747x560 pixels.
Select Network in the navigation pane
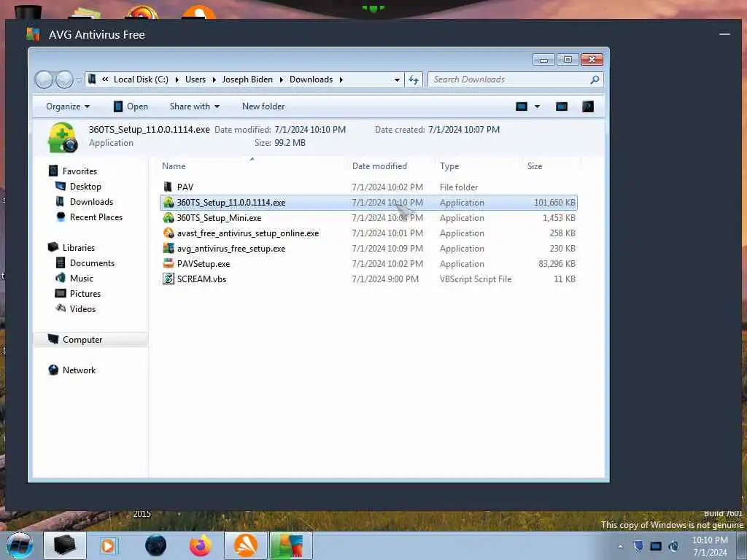pyautogui.click(x=79, y=370)
